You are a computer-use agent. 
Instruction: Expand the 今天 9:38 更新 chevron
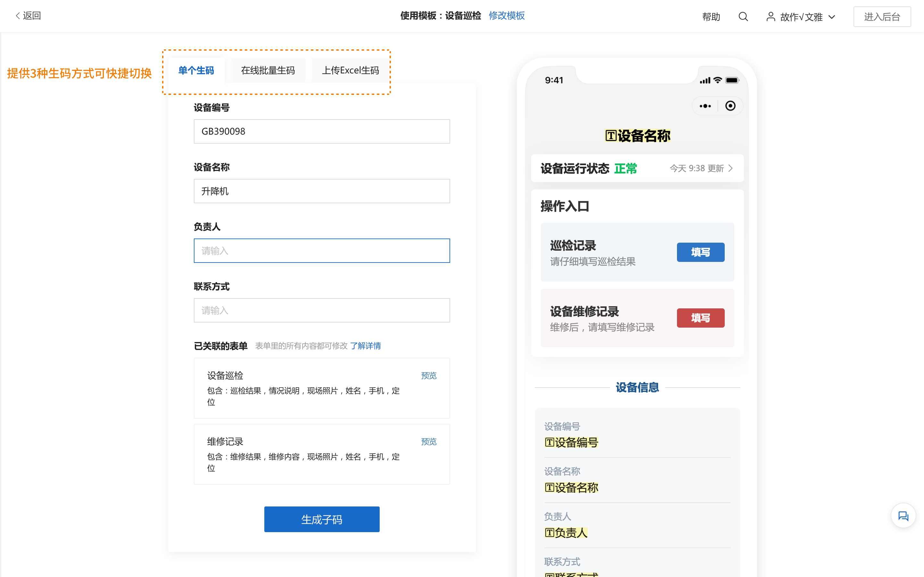730,168
